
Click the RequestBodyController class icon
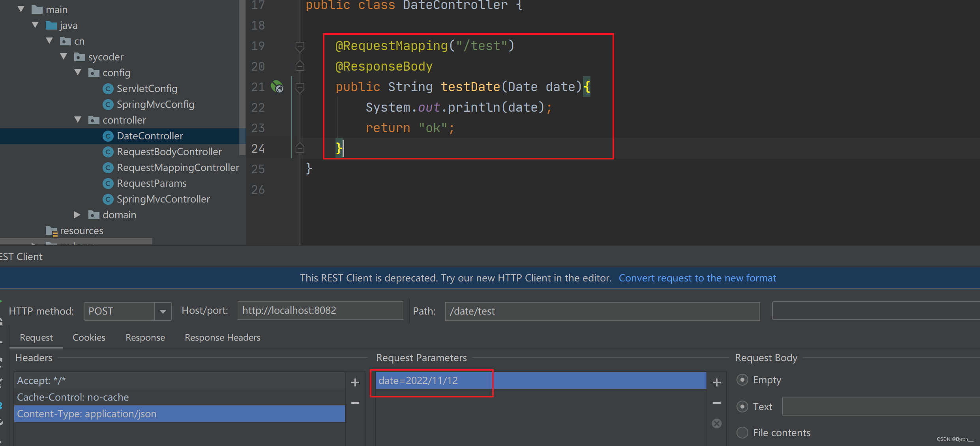(x=108, y=152)
